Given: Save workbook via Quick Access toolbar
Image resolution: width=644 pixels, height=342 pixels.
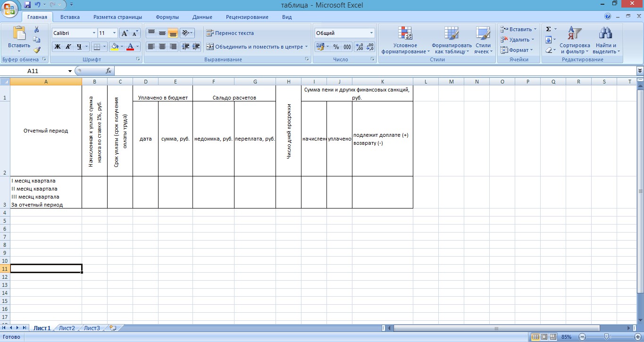Looking at the screenshot, I should coord(27,5).
